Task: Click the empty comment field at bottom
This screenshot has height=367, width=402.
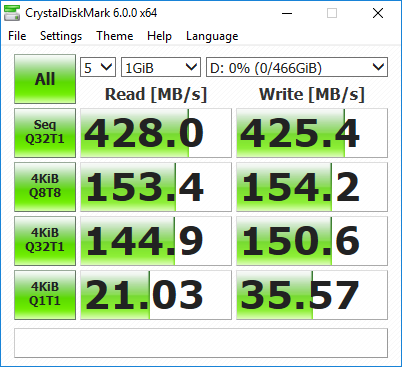Action: point(201,343)
